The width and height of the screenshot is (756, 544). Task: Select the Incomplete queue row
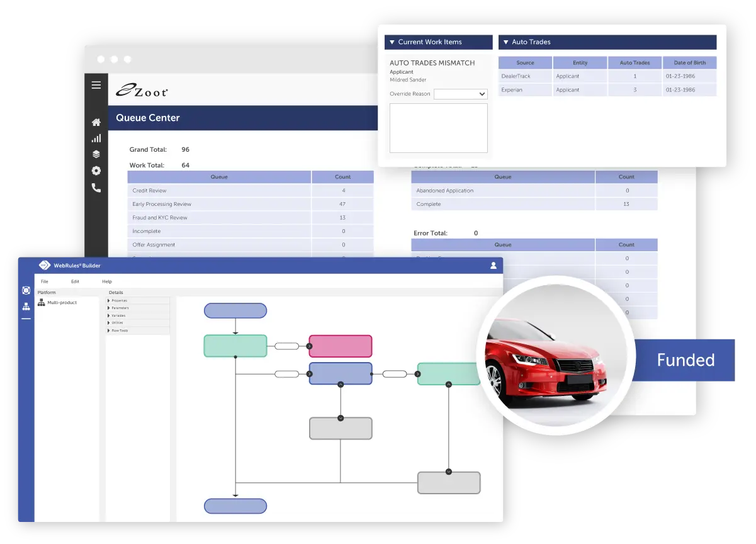coord(251,231)
